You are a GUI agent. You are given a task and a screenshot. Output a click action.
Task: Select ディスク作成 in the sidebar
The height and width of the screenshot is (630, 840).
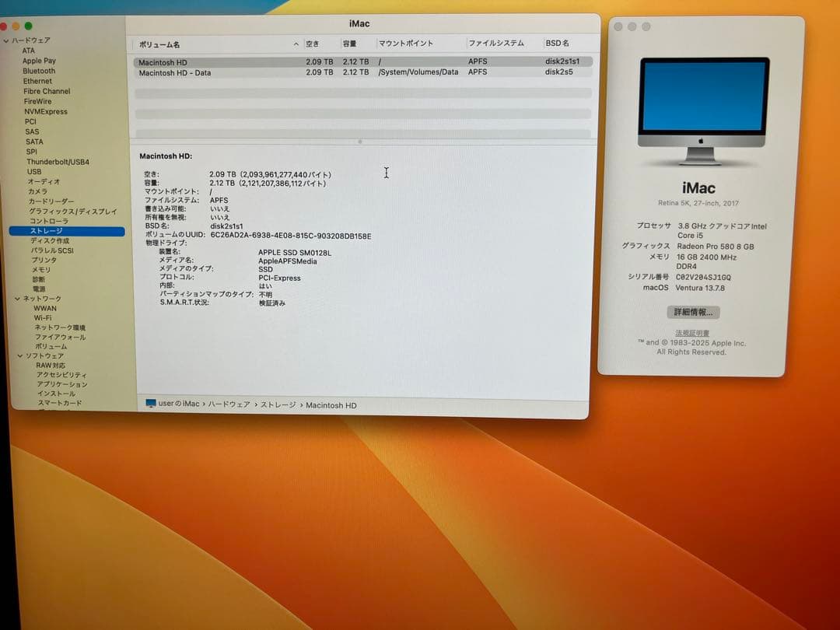click(x=50, y=240)
